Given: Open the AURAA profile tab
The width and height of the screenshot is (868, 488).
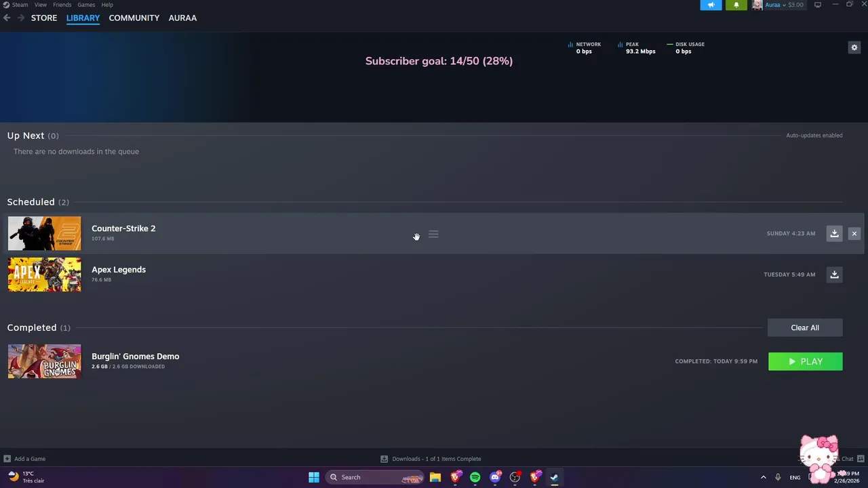Looking at the screenshot, I should [182, 18].
